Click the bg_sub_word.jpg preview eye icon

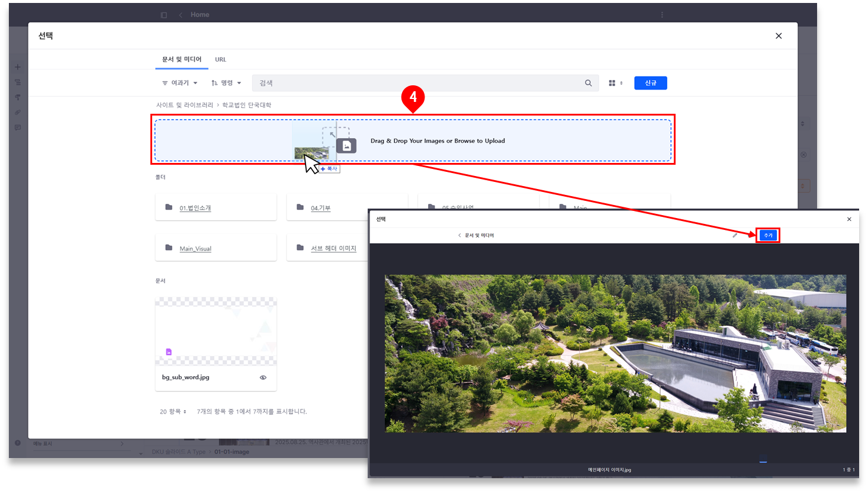[263, 377]
